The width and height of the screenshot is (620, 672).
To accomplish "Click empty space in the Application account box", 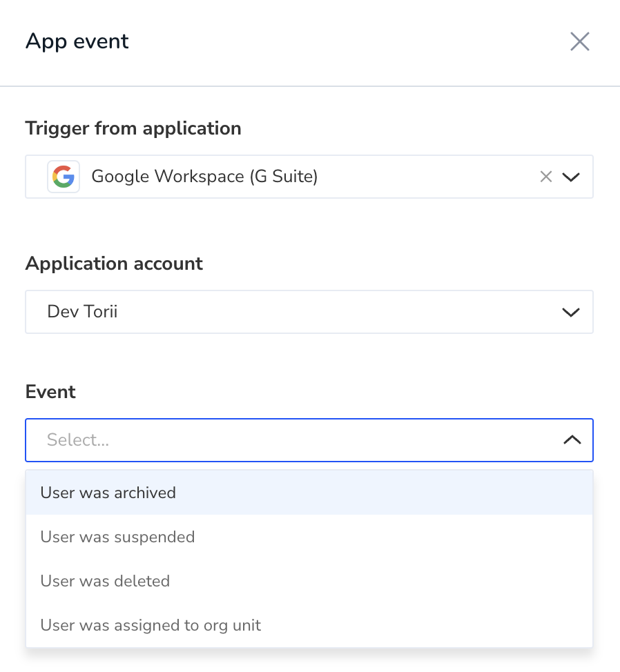I will 339,312.
